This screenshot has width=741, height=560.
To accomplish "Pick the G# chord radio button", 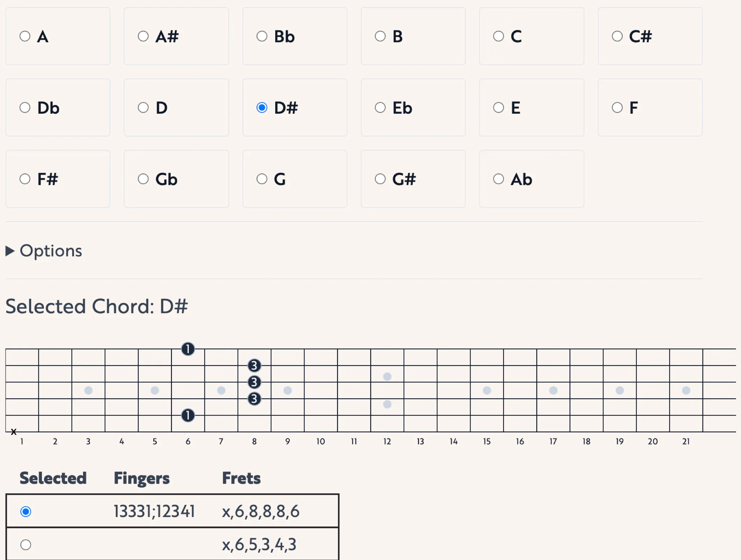I will tap(380, 179).
